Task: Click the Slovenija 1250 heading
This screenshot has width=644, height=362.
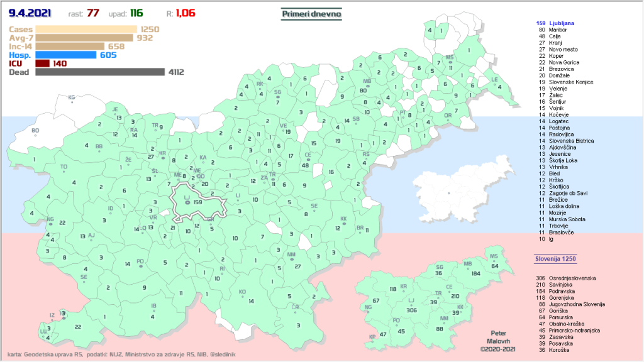Action: click(x=555, y=258)
